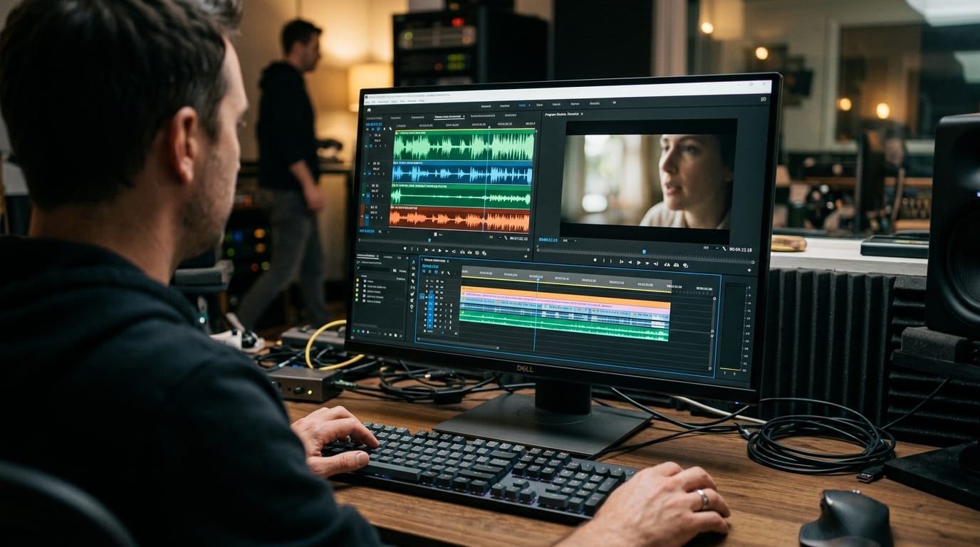This screenshot has height=547, width=980.
Task: Click the light green waveform in Source monitor
Action: click(463, 145)
